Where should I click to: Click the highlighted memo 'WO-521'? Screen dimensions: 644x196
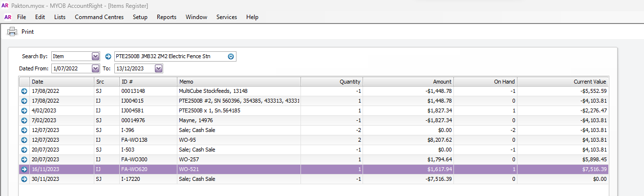pyautogui.click(x=188, y=169)
